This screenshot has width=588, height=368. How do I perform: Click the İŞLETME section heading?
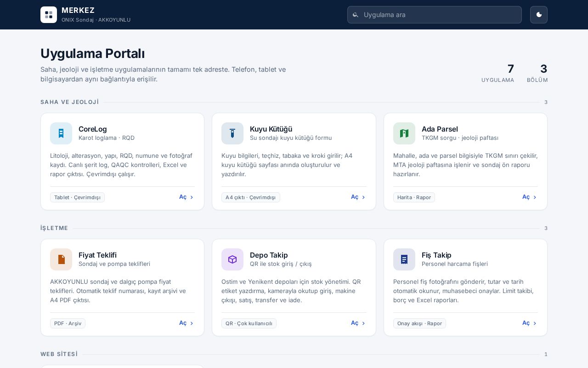click(x=54, y=228)
